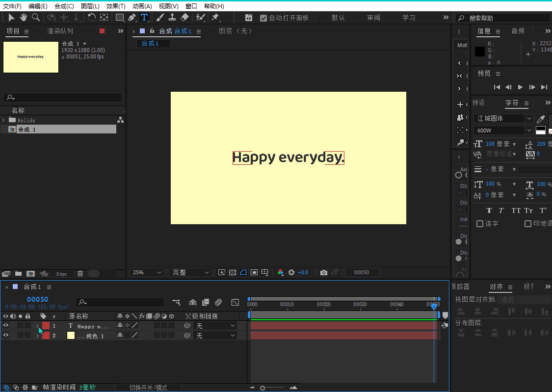Image resolution: width=552 pixels, height=392 pixels.
Task: Hide the Happy everyday text layer
Action: coord(6,325)
